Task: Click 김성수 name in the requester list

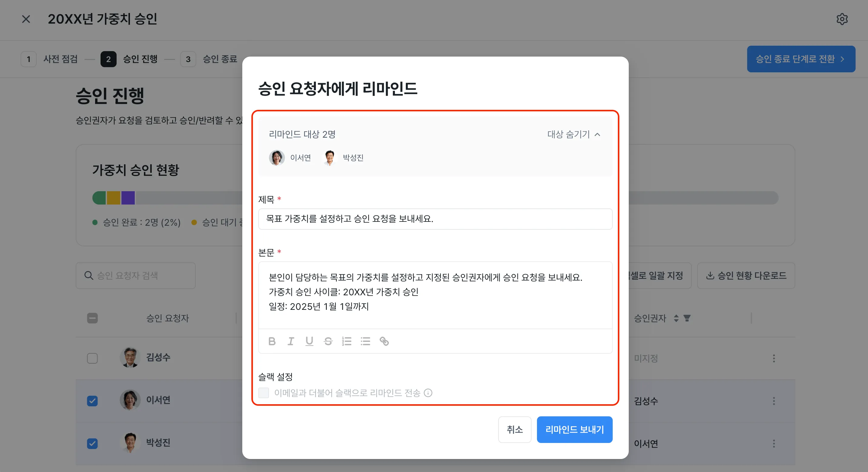Action: (x=158, y=357)
